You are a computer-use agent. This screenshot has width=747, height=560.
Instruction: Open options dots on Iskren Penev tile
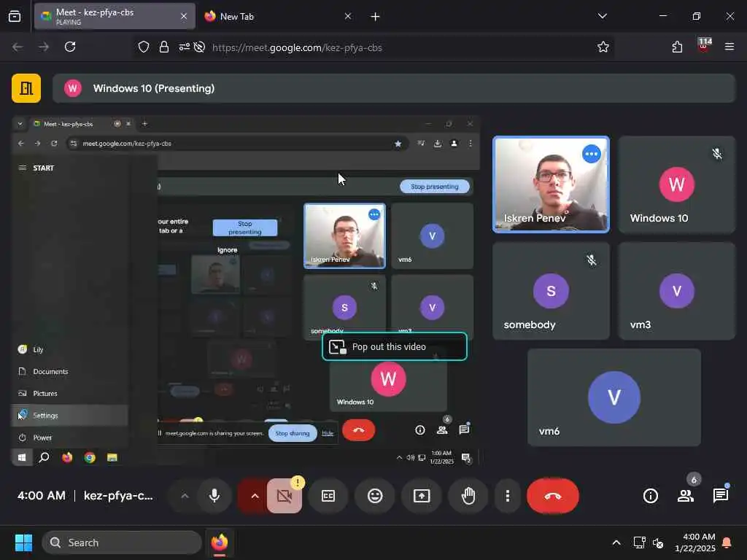(x=591, y=154)
